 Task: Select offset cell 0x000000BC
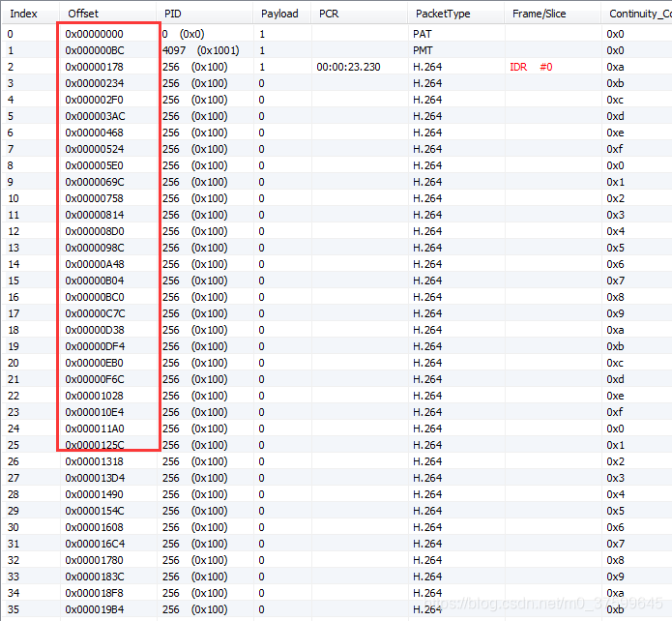[x=95, y=50]
